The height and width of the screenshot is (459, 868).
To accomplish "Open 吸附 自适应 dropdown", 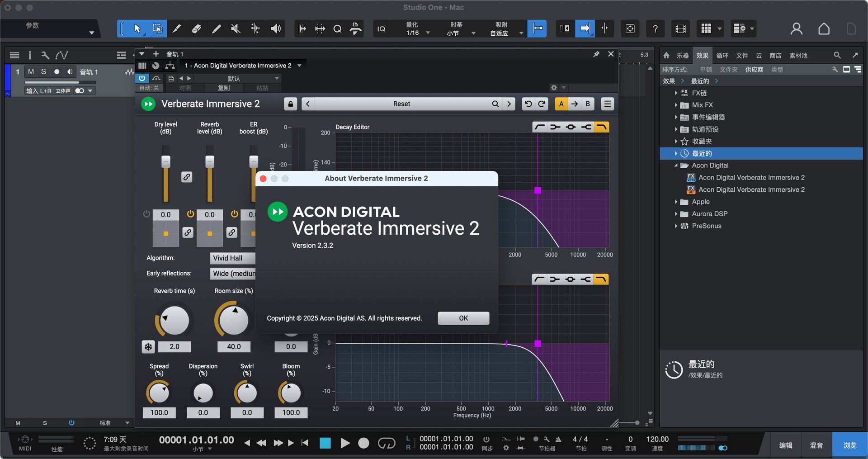I will (505, 29).
